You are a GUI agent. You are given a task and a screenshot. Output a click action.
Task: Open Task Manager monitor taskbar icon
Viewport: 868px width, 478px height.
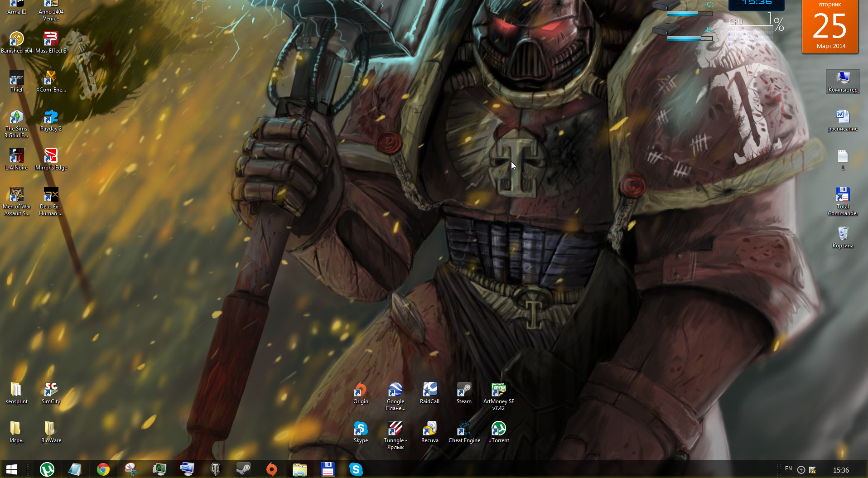click(x=159, y=469)
